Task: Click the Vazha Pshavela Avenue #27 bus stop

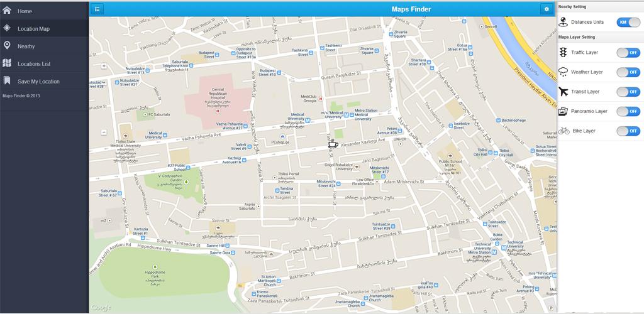Action: click(246, 126)
